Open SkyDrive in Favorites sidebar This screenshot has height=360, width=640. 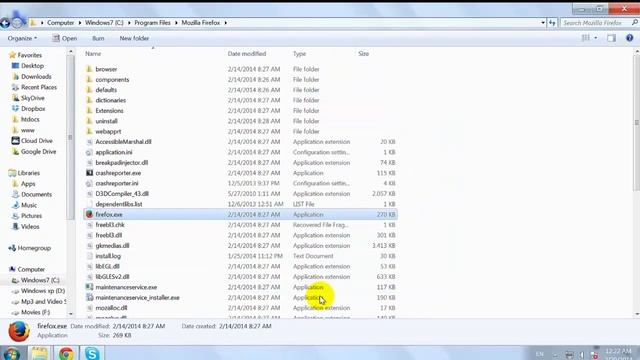[32, 98]
